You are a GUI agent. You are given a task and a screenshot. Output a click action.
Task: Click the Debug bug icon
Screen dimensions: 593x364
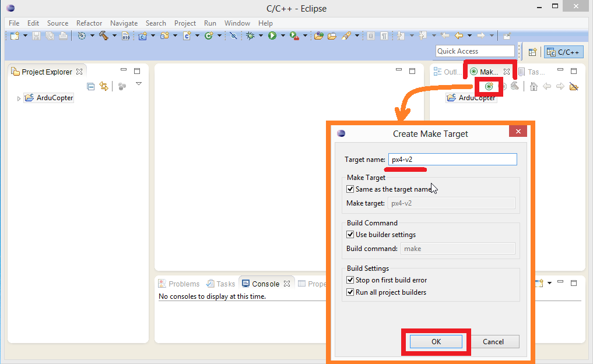[251, 36]
